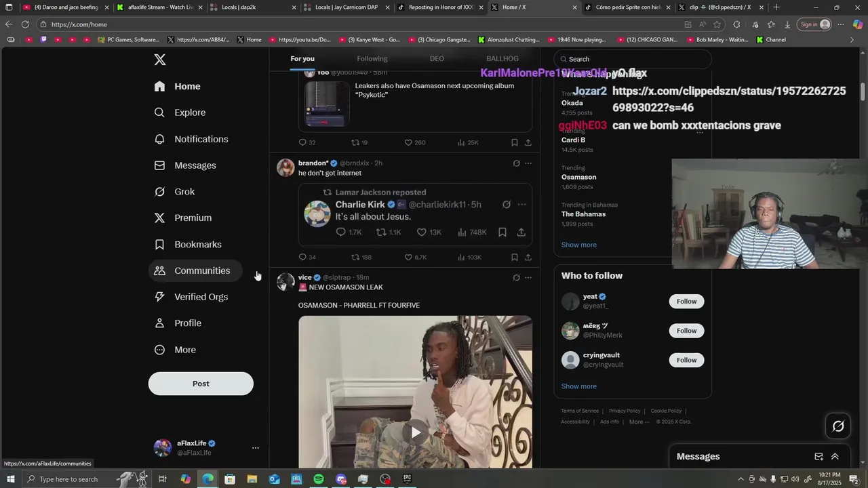Open Terms of Service link
The height and width of the screenshot is (488, 868).
click(580, 411)
